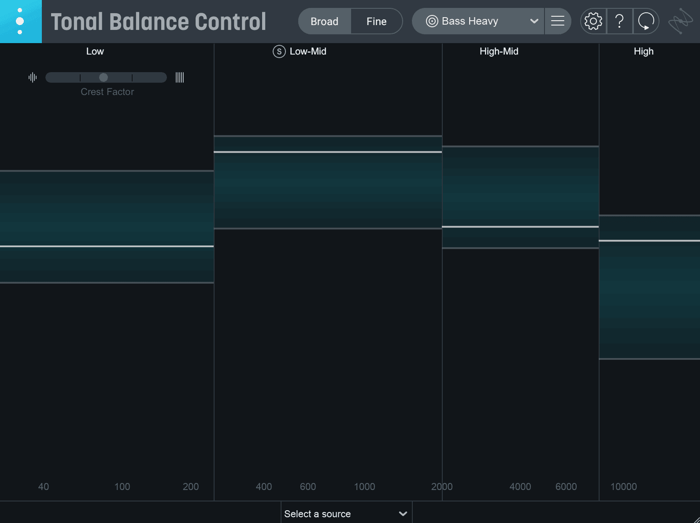Click the Low band target range
Image resolution: width=700 pixels, height=523 pixels.
(107, 227)
